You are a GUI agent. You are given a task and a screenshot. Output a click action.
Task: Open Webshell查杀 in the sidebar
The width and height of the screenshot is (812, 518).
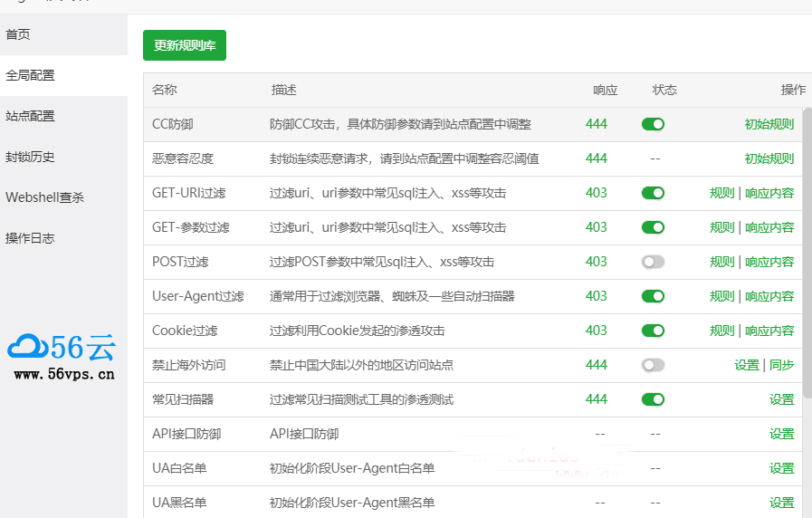[x=44, y=197]
